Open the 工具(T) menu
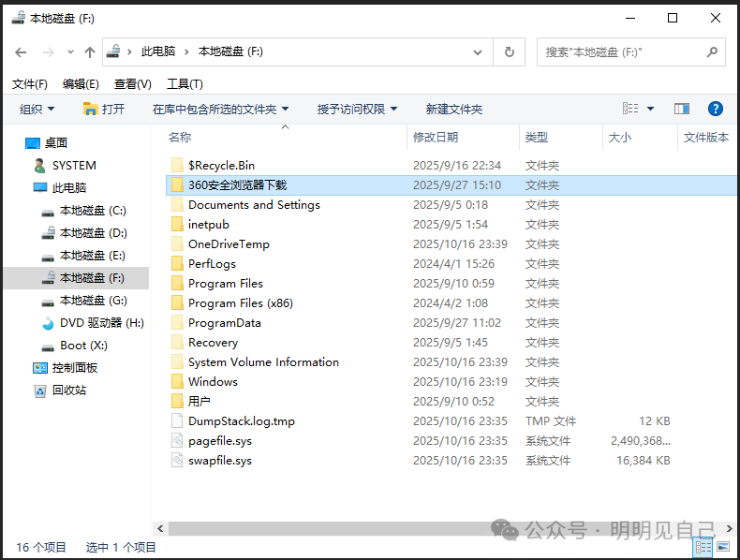This screenshot has width=740, height=560. click(x=185, y=84)
